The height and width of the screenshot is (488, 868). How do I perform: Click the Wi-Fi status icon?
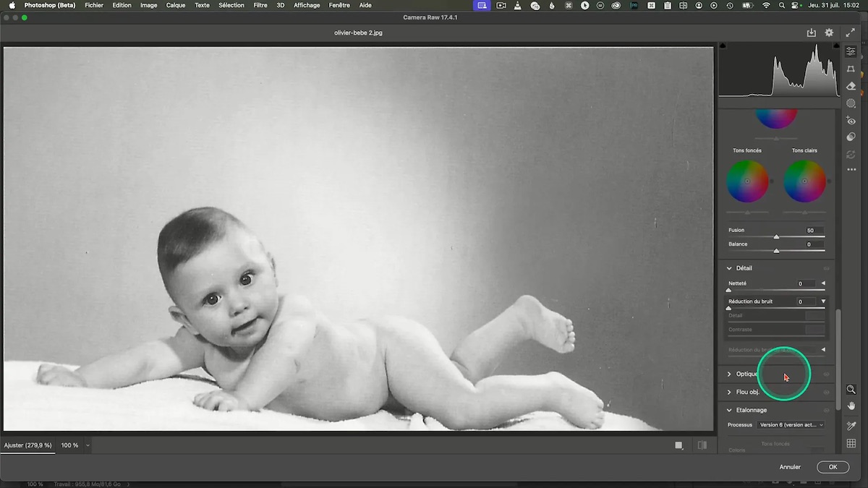pos(766,5)
